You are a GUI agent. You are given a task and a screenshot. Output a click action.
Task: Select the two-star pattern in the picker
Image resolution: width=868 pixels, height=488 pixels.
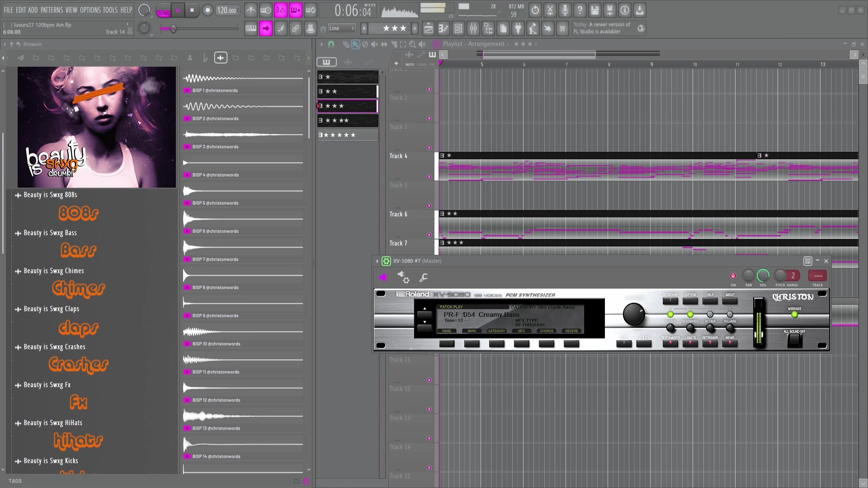point(347,91)
